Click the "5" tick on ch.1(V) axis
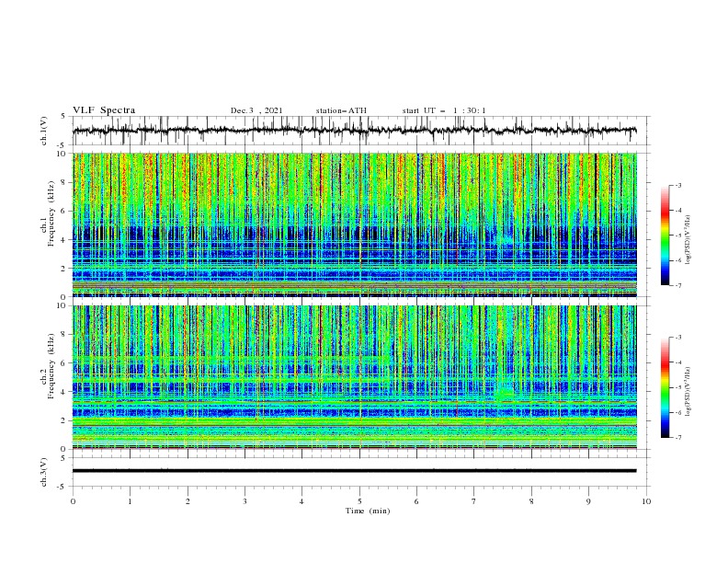Screen dimensions: 728x563 pyautogui.click(x=63, y=116)
